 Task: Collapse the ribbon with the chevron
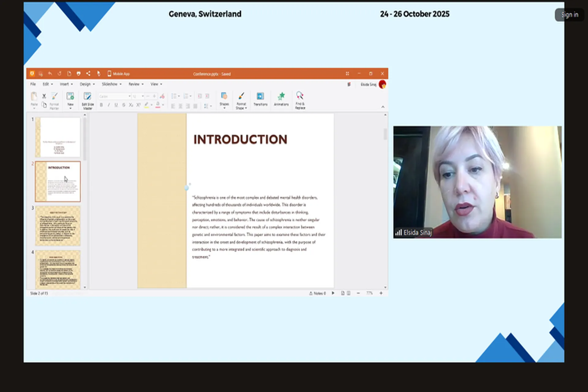(383, 107)
